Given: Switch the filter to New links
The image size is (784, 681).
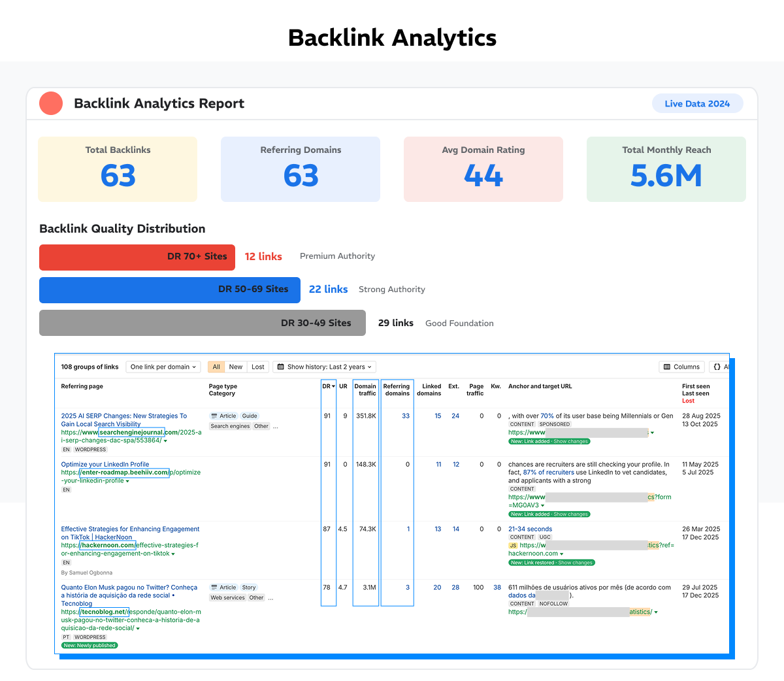Looking at the screenshot, I should point(236,367).
